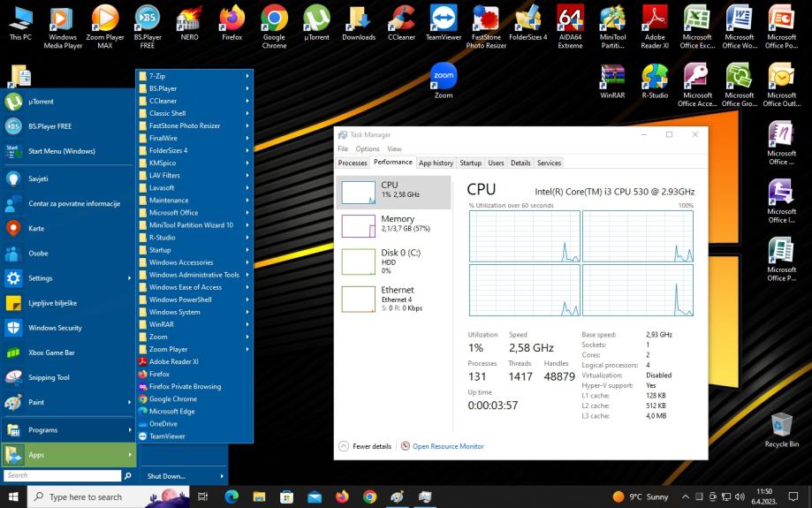Launch OneDrive from the programs list
The width and height of the screenshot is (812, 508).
pyautogui.click(x=194, y=423)
